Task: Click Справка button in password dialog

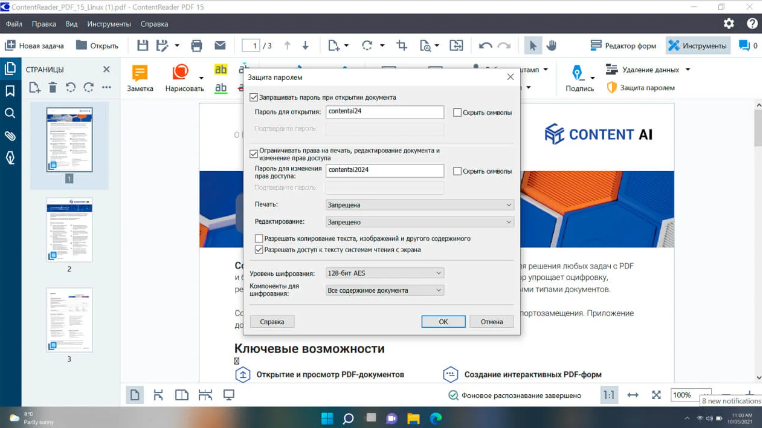Action: point(272,322)
